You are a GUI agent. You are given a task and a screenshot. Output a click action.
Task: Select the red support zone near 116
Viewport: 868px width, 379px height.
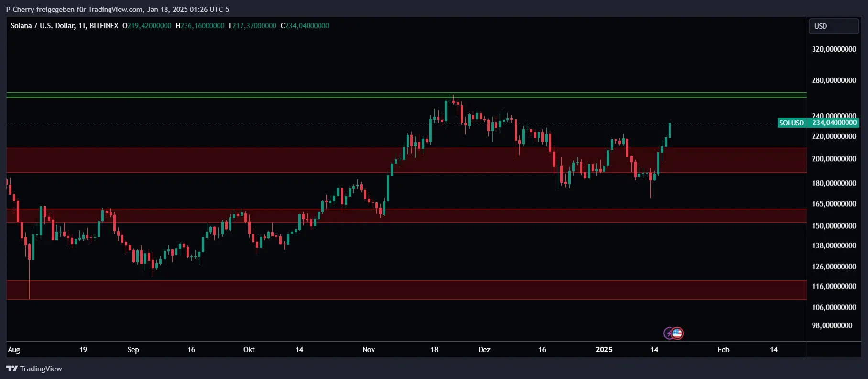pyautogui.click(x=407, y=290)
